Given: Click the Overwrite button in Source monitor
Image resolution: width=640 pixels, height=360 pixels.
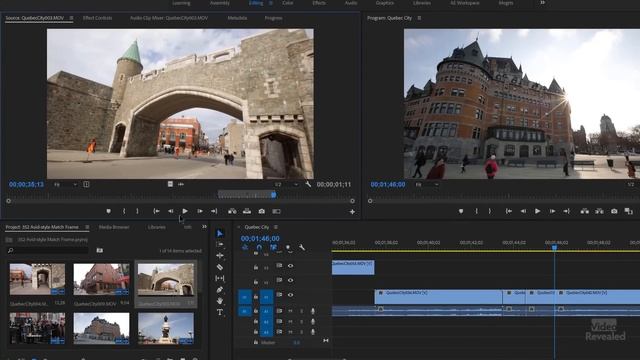Looking at the screenshot, I should pos(247,211).
